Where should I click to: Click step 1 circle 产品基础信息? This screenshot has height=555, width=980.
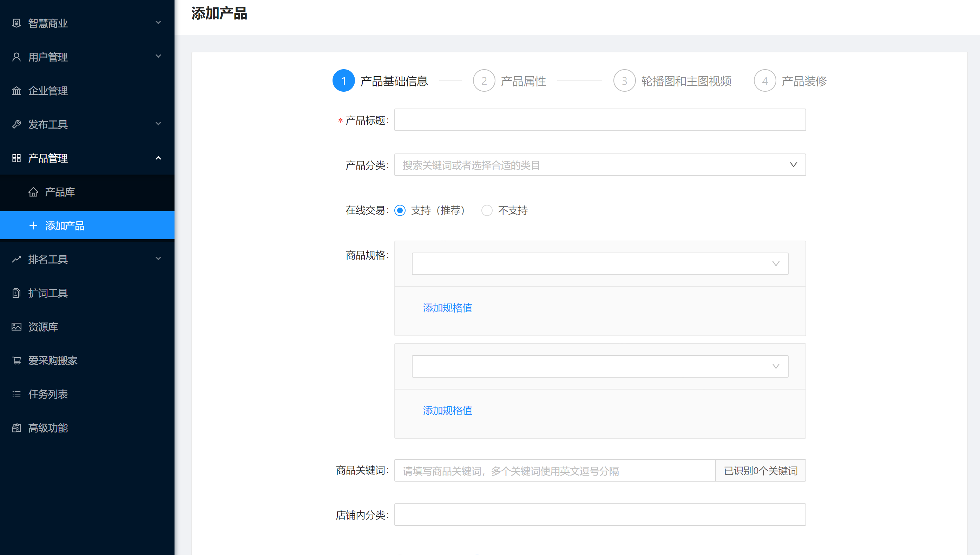pyautogui.click(x=344, y=81)
